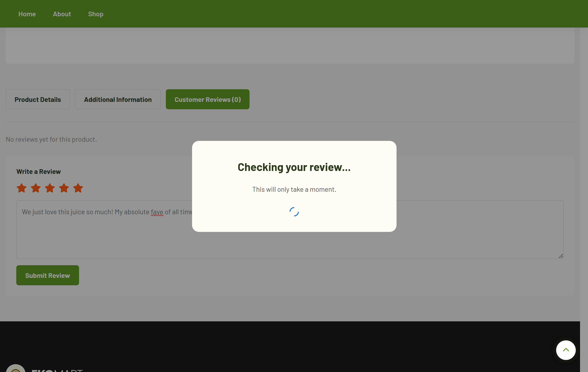Image resolution: width=588 pixels, height=372 pixels.
Task: Set the rating to five stars
Action: [x=78, y=188]
